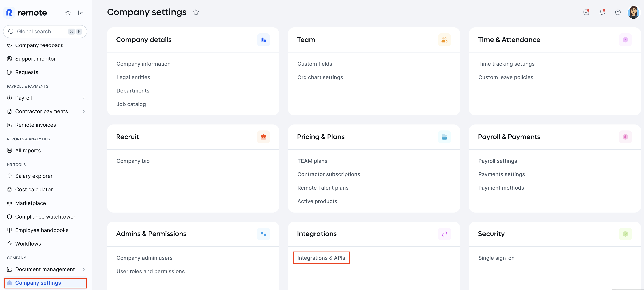
Task: Click the Payroll & Payments dollar card icon
Action: 625,137
